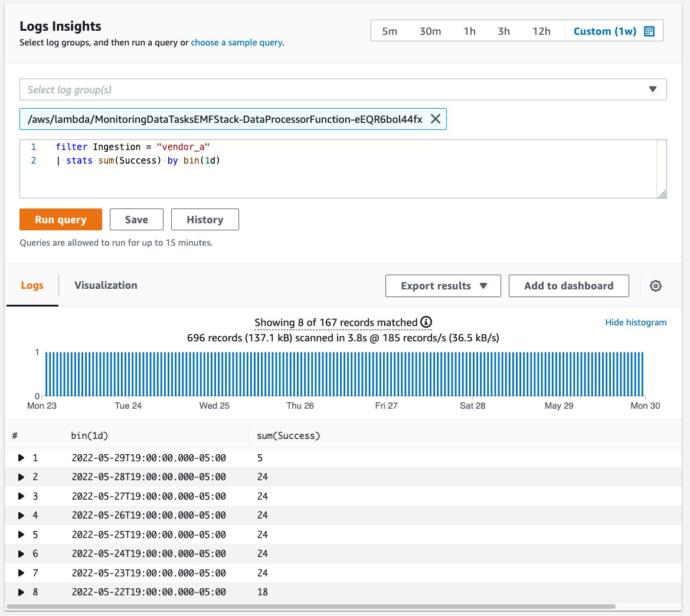Expand record row 1 details

coord(22,458)
